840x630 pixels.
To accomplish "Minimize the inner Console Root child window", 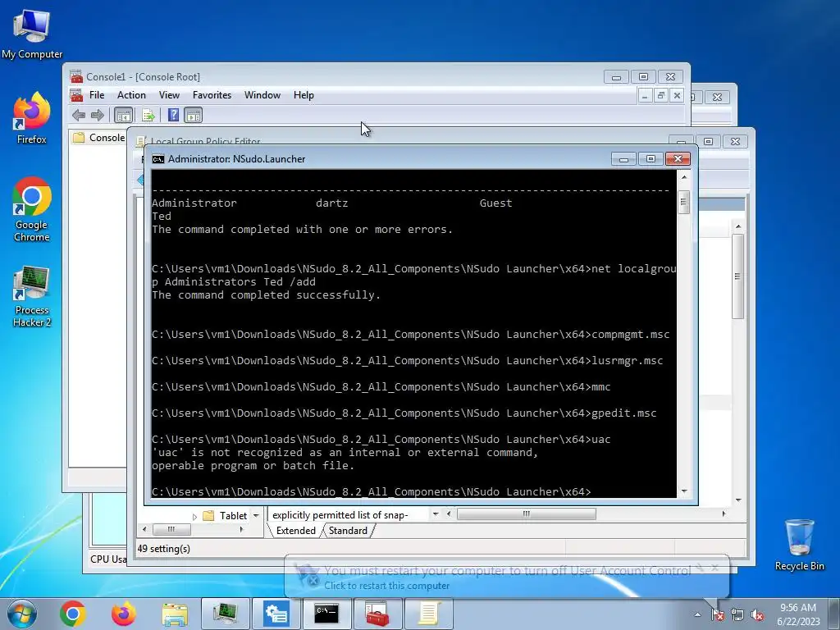I will pos(645,95).
